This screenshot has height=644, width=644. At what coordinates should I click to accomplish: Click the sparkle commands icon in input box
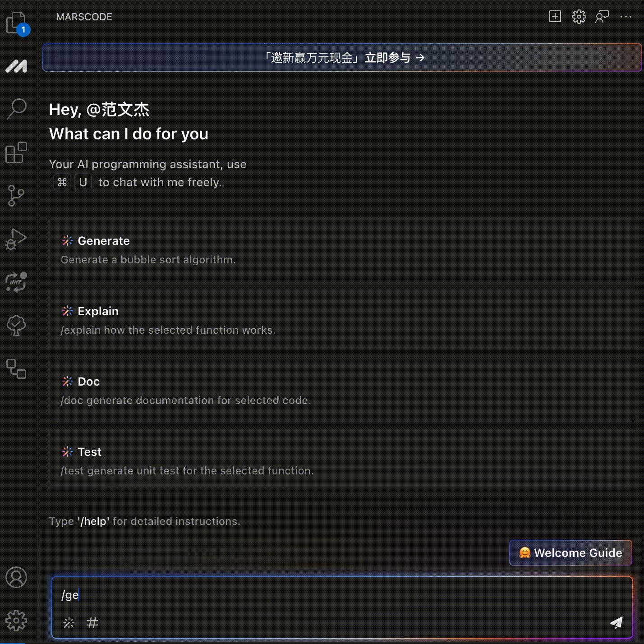tap(69, 623)
